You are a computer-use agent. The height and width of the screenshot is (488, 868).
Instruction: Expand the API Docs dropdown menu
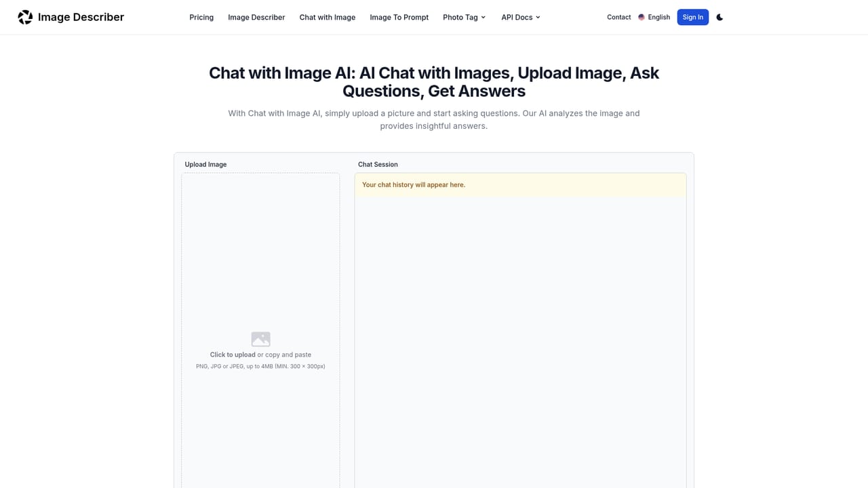[521, 17]
